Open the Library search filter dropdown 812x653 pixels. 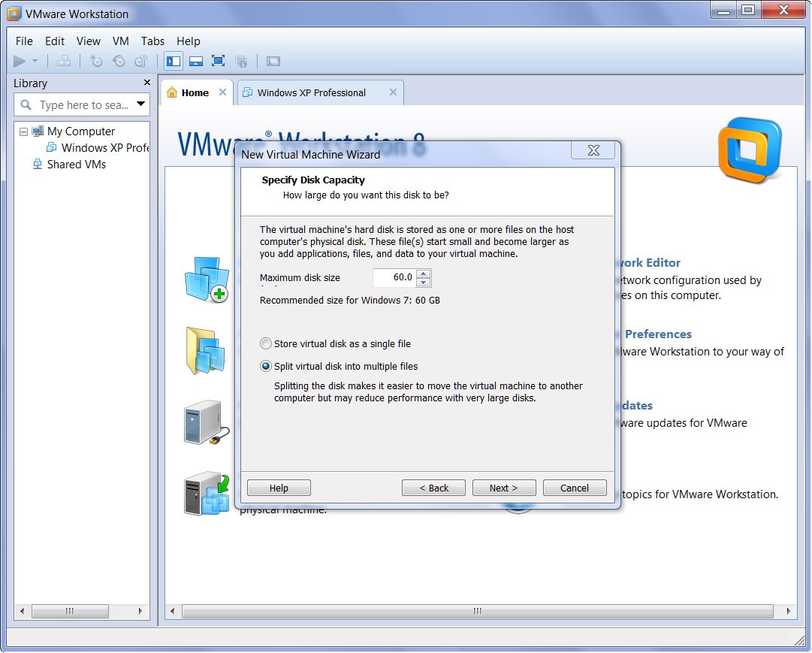point(140,104)
